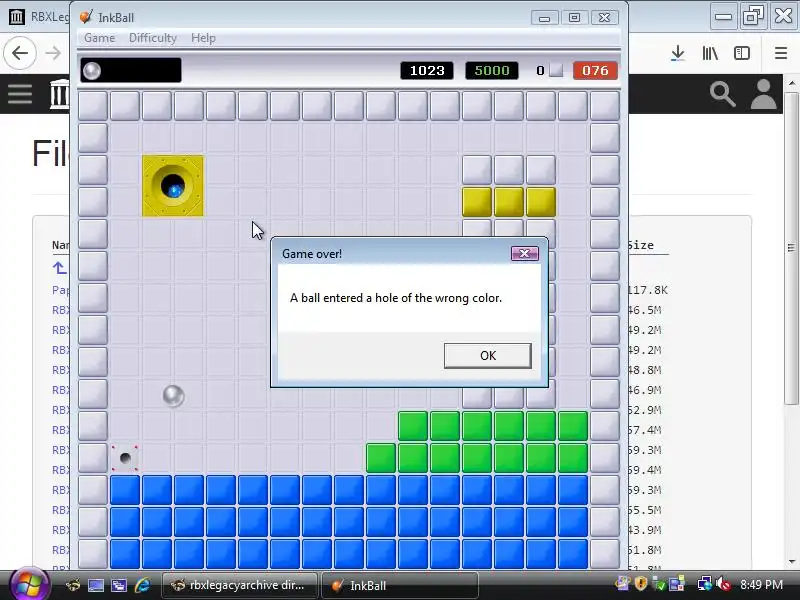Click the 61.8M file size entry
This screenshot has height=600, width=800.
[644, 549]
